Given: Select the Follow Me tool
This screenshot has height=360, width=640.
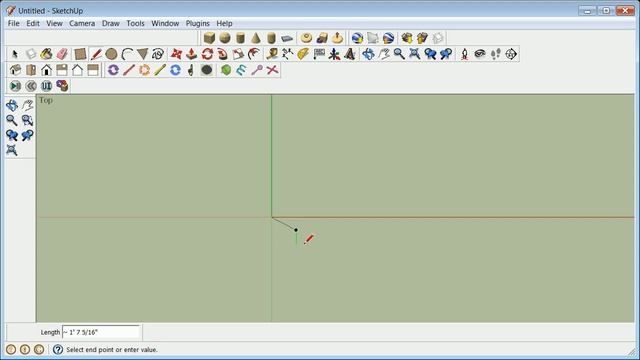Looking at the screenshot, I should tap(222, 54).
